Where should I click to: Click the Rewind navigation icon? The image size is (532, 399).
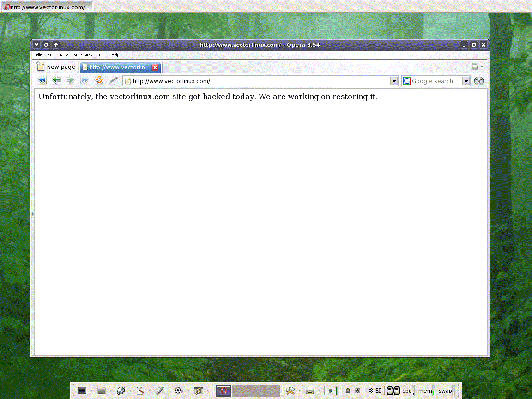[x=42, y=80]
